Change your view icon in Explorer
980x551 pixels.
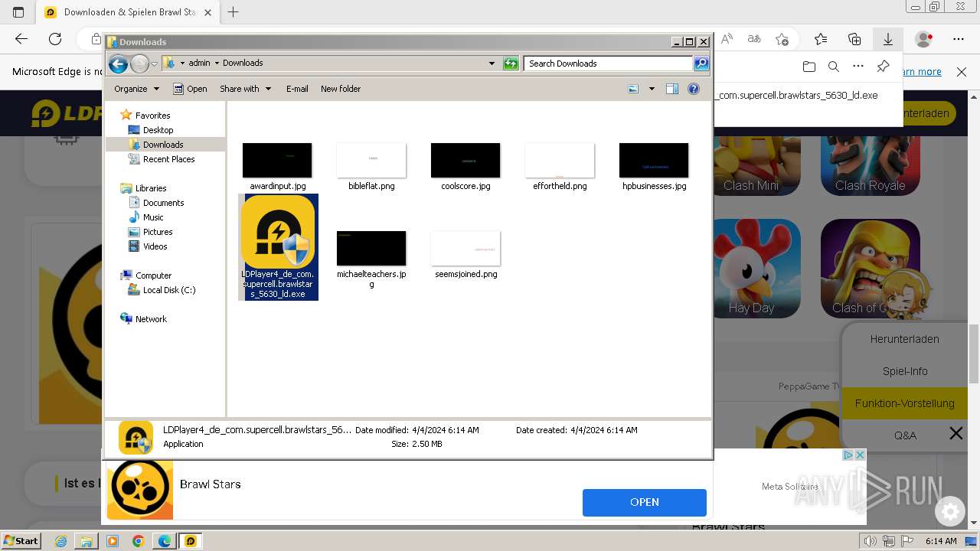pyautogui.click(x=633, y=89)
